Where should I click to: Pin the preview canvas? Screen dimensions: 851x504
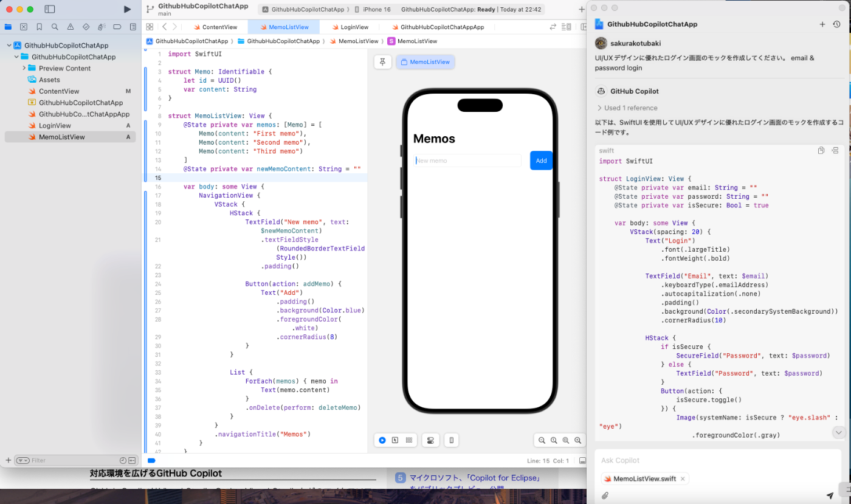(x=383, y=62)
